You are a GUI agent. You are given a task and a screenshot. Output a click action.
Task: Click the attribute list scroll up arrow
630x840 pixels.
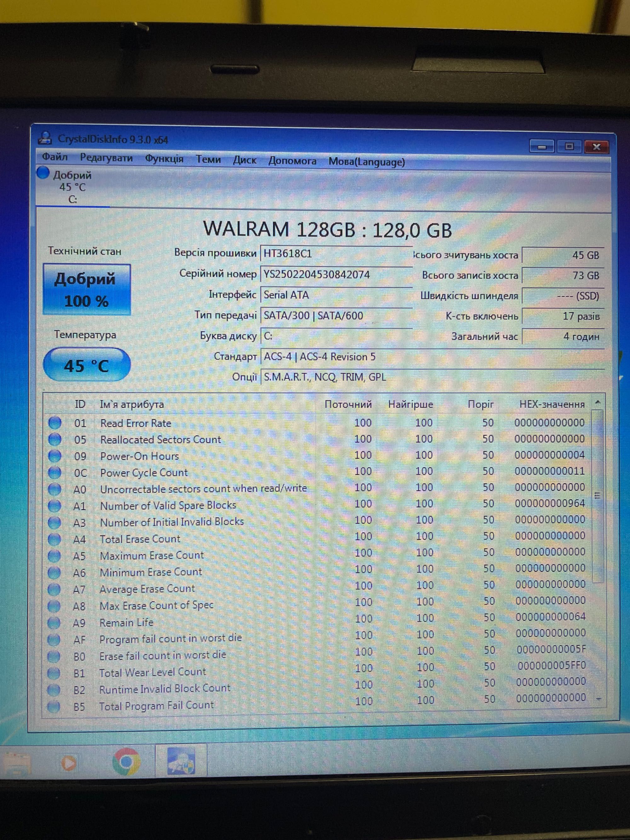pos(598,402)
